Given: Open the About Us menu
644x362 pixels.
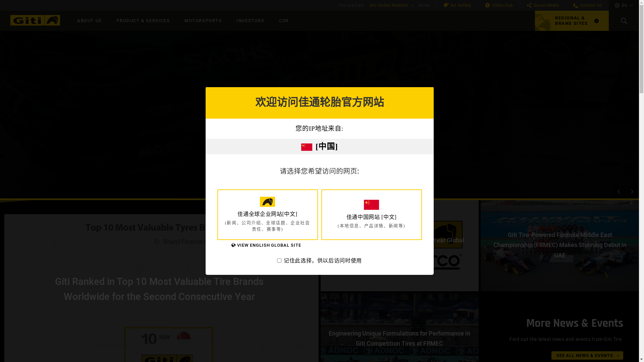Looking at the screenshot, I should click(89, 21).
